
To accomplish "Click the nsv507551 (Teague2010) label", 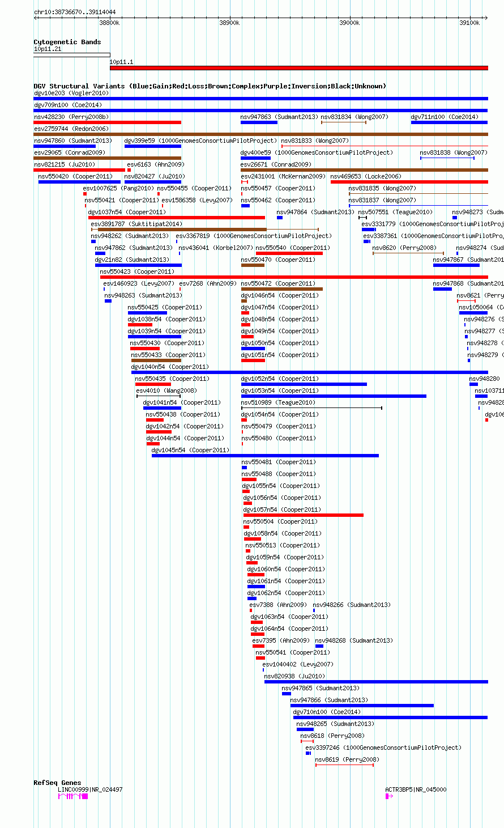I will point(395,212).
